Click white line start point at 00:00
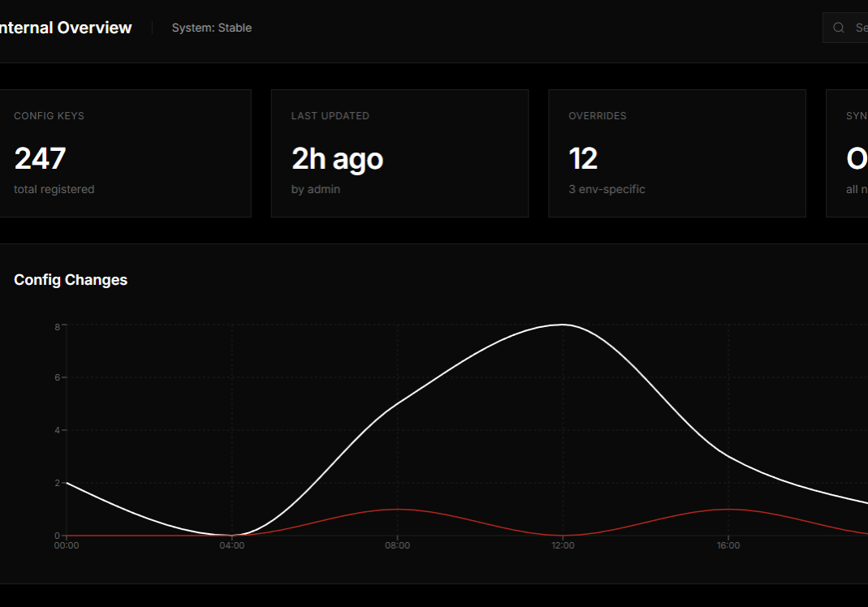Viewport: 868px width, 607px height. pyautogui.click(x=67, y=483)
